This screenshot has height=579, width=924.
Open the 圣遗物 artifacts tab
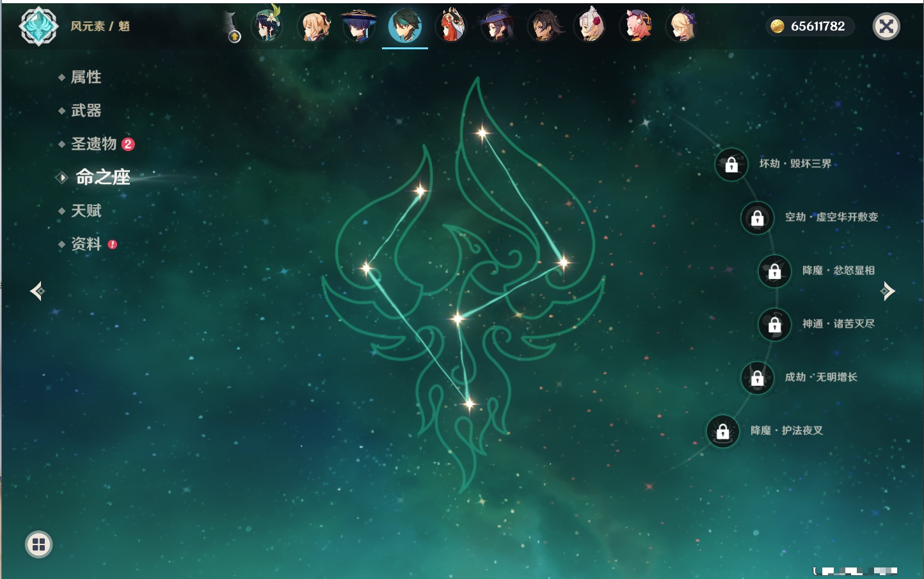(x=93, y=144)
